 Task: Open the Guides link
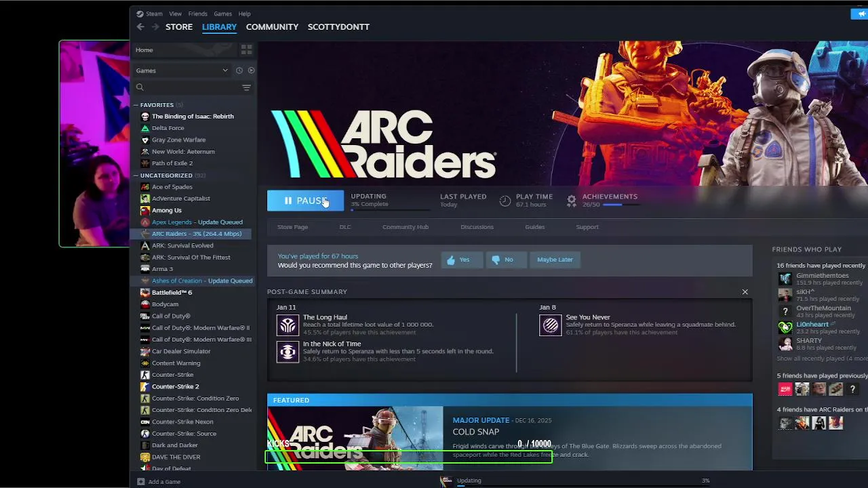coord(534,227)
